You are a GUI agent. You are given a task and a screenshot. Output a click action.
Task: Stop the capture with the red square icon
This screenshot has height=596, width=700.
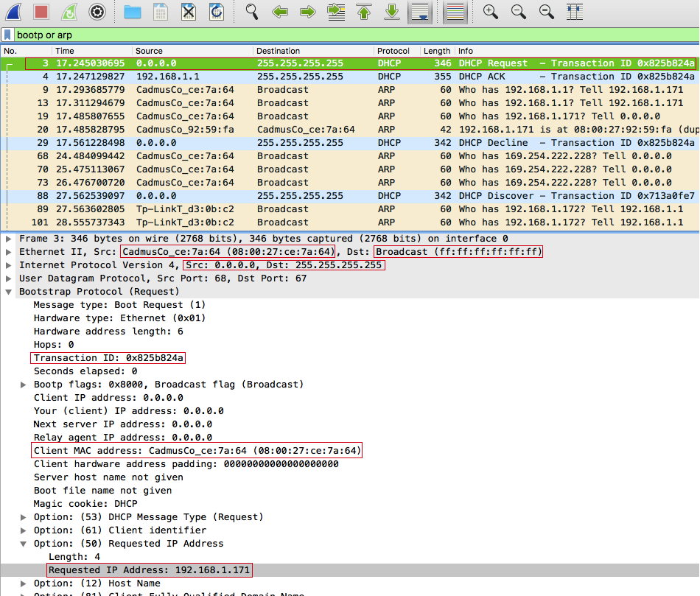click(x=41, y=12)
